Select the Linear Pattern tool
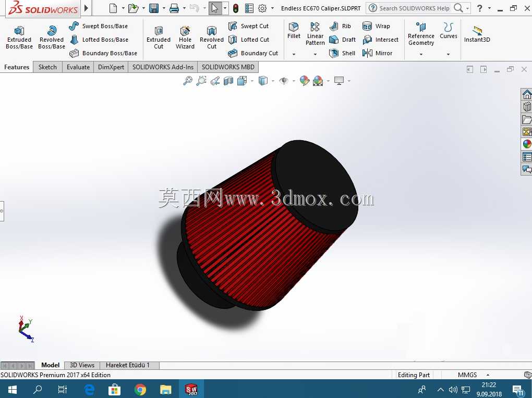 click(x=315, y=34)
